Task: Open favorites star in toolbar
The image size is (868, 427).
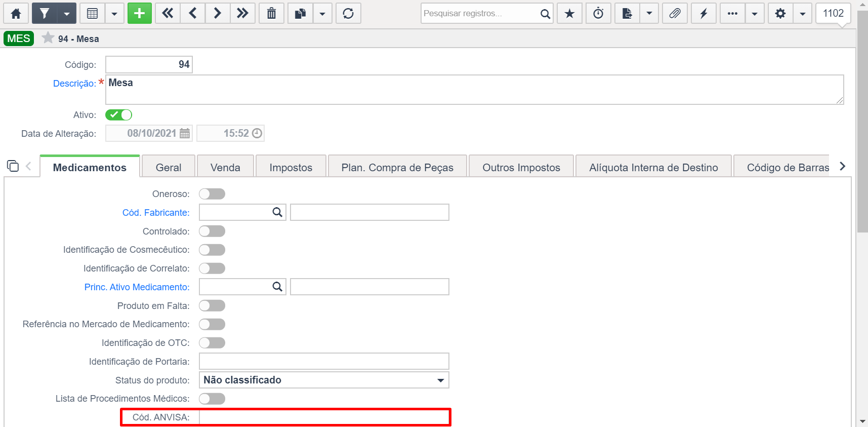Action: click(x=570, y=13)
